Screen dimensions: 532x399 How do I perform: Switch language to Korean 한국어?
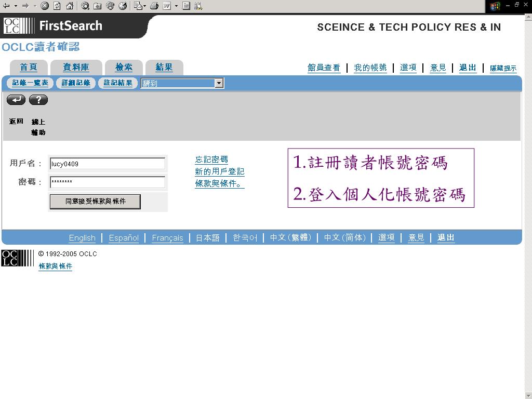click(245, 238)
